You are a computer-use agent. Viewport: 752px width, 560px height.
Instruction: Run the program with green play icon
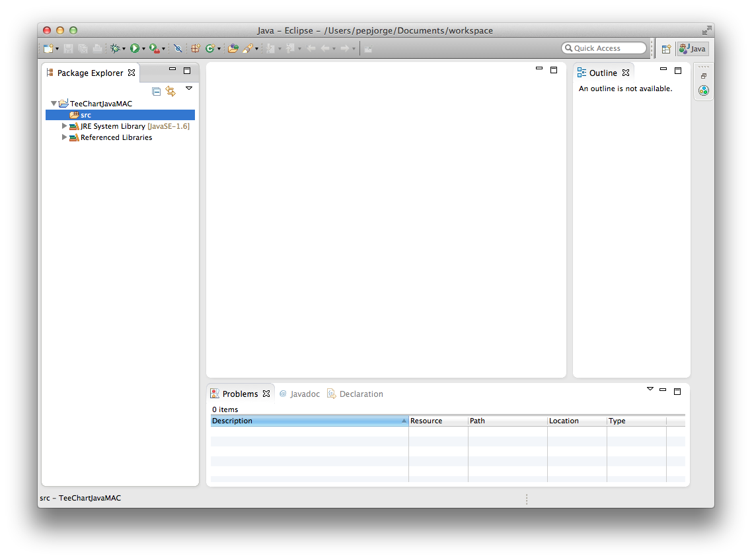(134, 48)
